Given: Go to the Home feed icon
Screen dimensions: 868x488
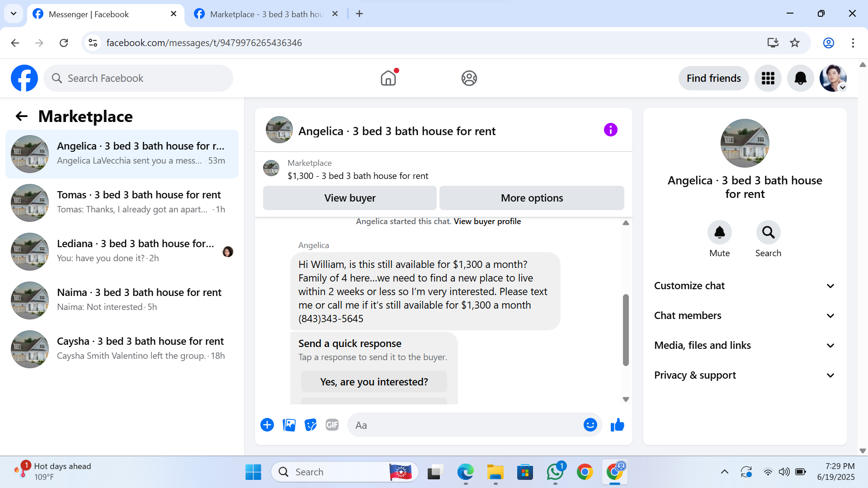Looking at the screenshot, I should [388, 78].
